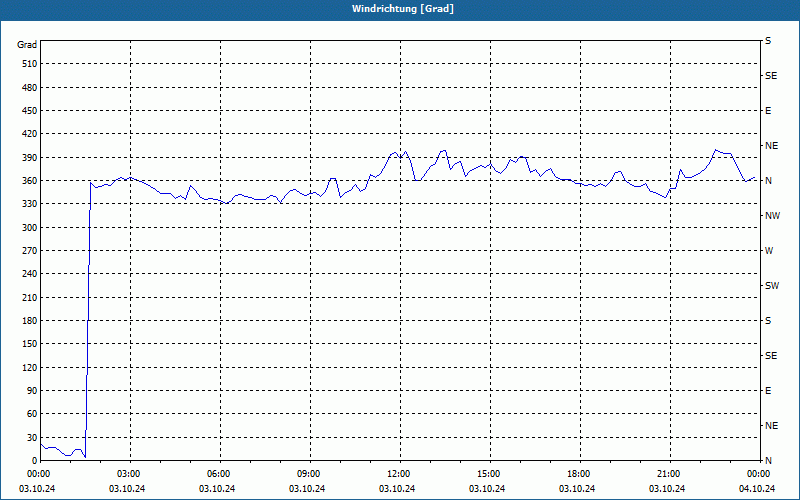Click the 150 y-axis value
The image size is (800, 500).
tap(30, 344)
